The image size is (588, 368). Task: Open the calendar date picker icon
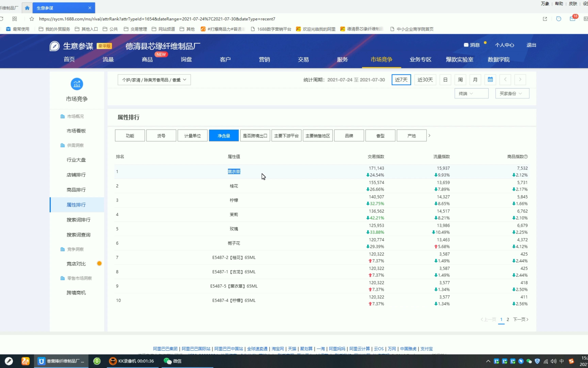(490, 80)
